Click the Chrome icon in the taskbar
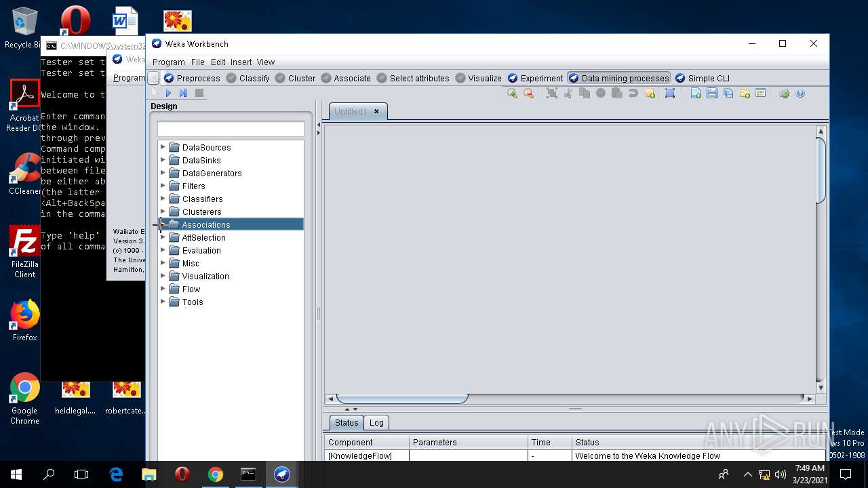Image resolution: width=868 pixels, height=488 pixels. 215,474
